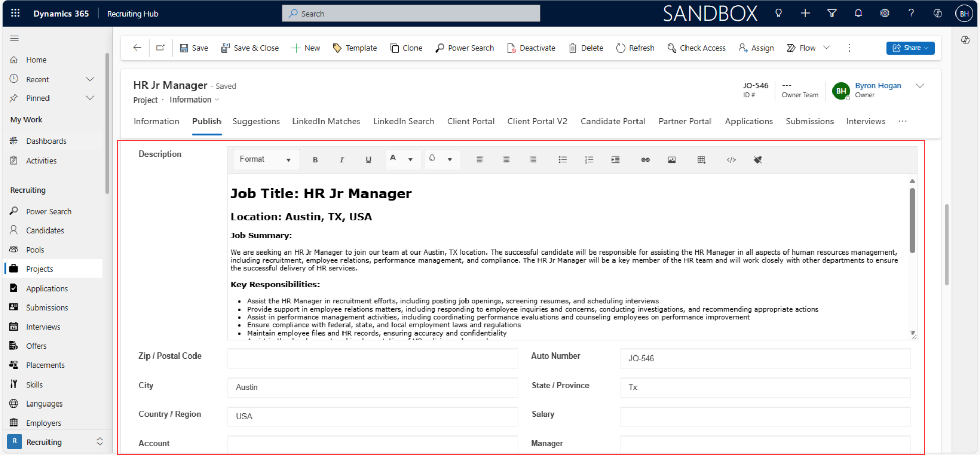Click the Clone command
This screenshot has width=980, height=457.
click(x=406, y=48)
